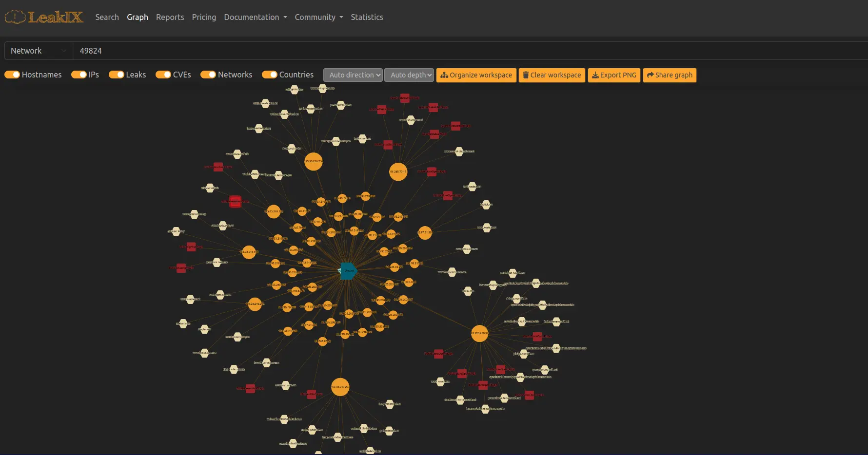Select the large IP node 91.225.200.95

(479, 334)
